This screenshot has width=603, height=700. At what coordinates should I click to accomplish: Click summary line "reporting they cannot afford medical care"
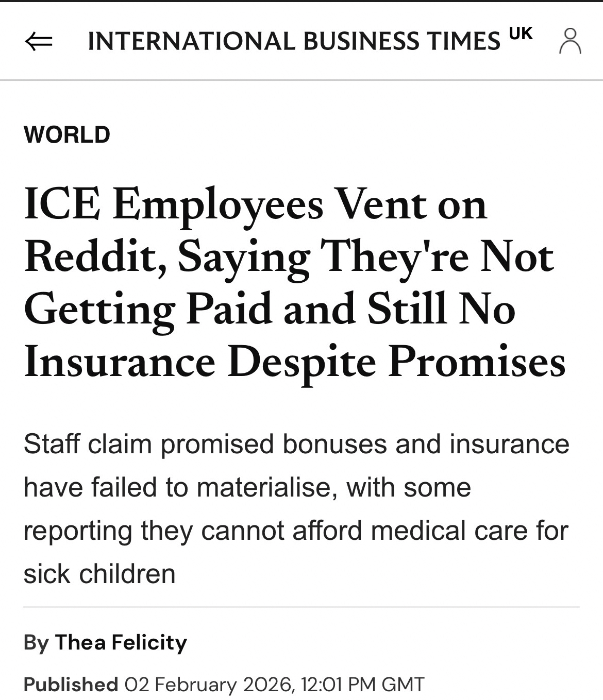click(295, 531)
